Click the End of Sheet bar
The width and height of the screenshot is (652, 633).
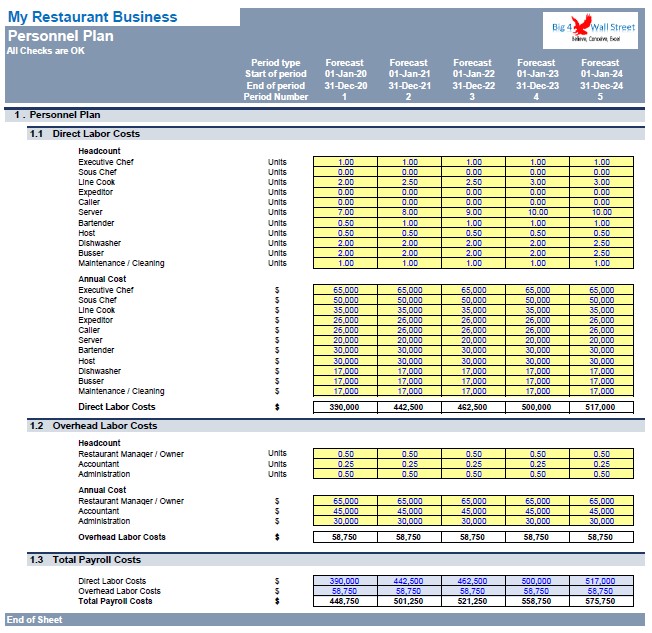pos(325,620)
